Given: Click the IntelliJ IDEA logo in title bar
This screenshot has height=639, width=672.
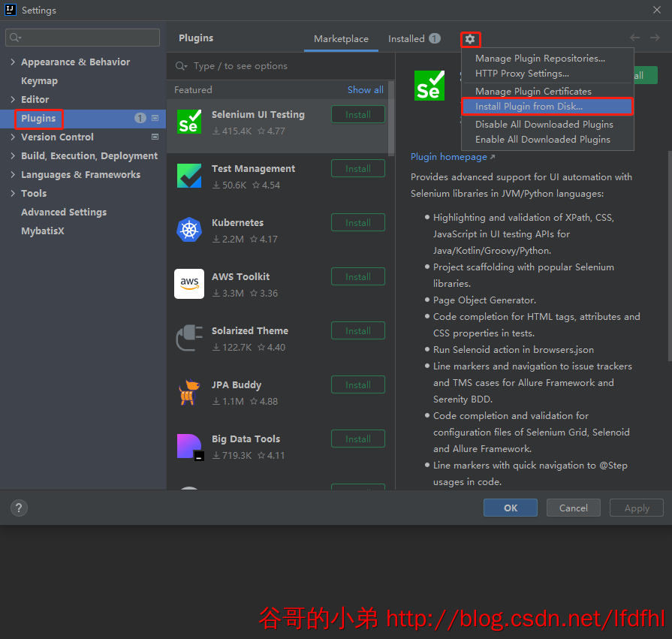Looking at the screenshot, I should tap(11, 10).
